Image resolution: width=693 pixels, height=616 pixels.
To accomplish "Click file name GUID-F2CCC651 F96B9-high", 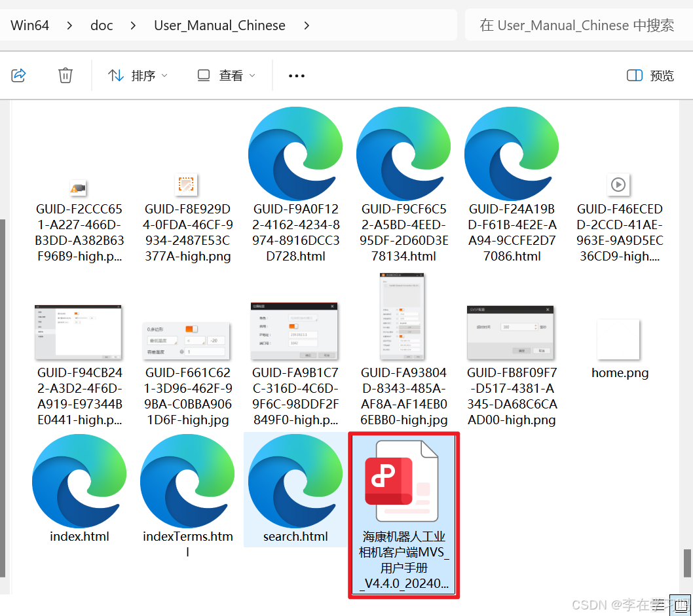I will [79, 232].
